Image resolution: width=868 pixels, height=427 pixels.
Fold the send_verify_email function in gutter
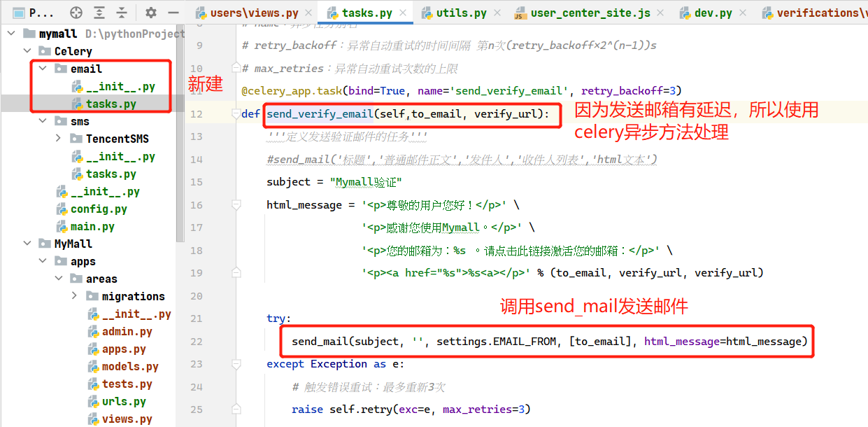pyautogui.click(x=236, y=113)
